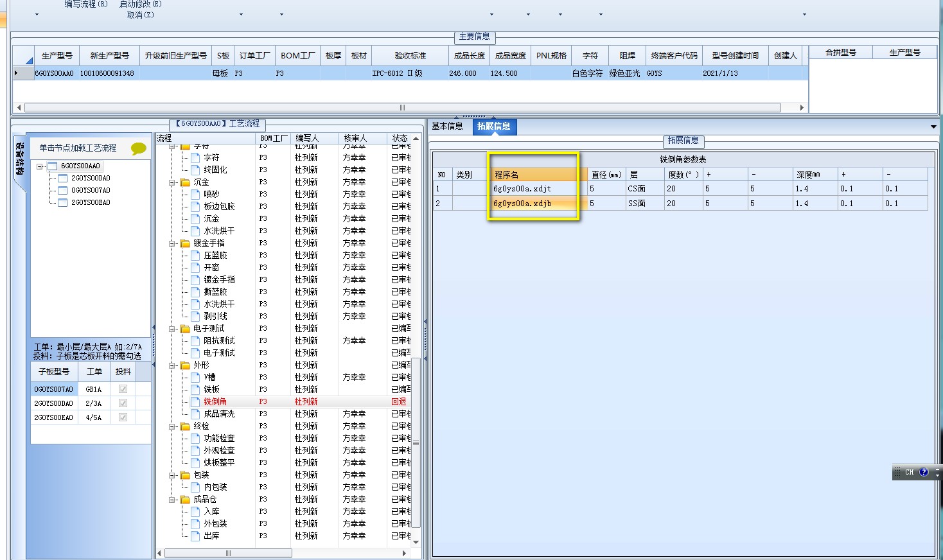Viewport: 943px width, 560px height.
Task: Collapse the 沉金 folder node
Action: pyautogui.click(x=172, y=183)
